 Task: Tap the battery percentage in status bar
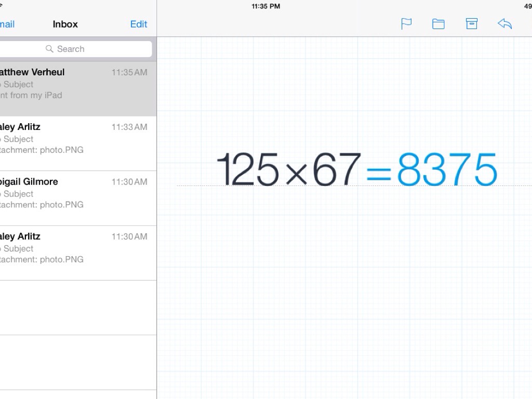click(x=527, y=6)
